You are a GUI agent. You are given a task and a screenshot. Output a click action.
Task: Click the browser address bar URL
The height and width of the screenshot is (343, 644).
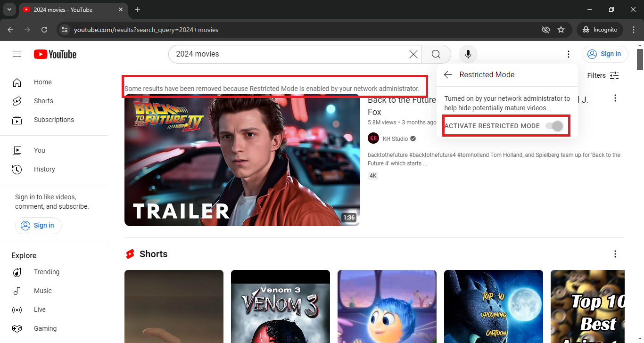(x=146, y=30)
